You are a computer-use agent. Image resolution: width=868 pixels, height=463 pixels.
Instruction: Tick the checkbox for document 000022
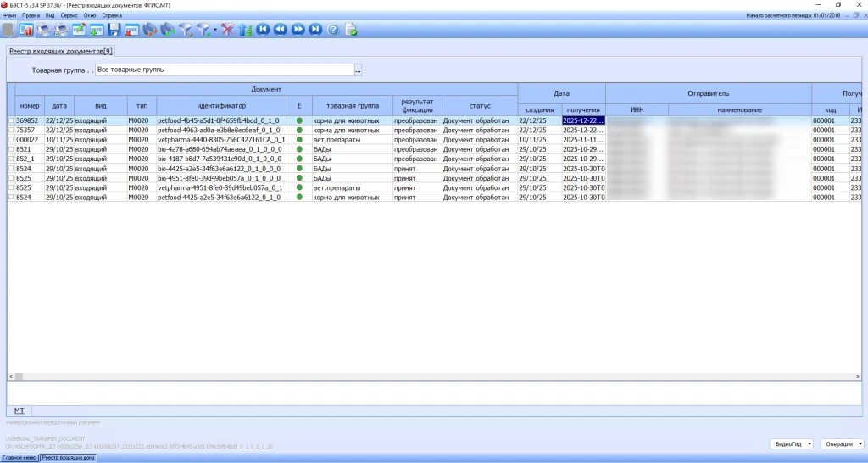12,140
